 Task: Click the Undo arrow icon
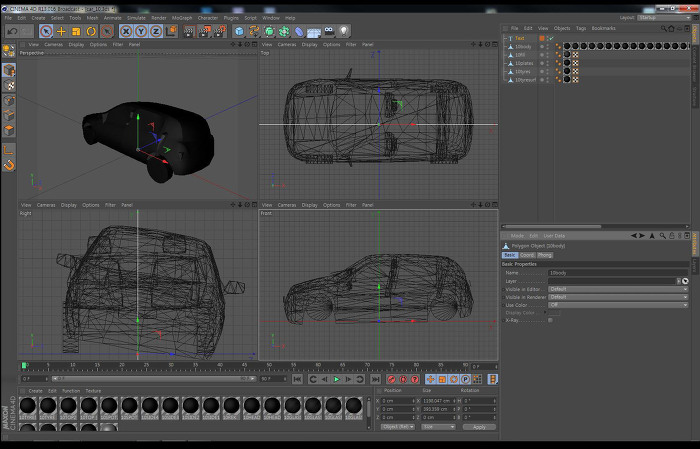coord(13,31)
